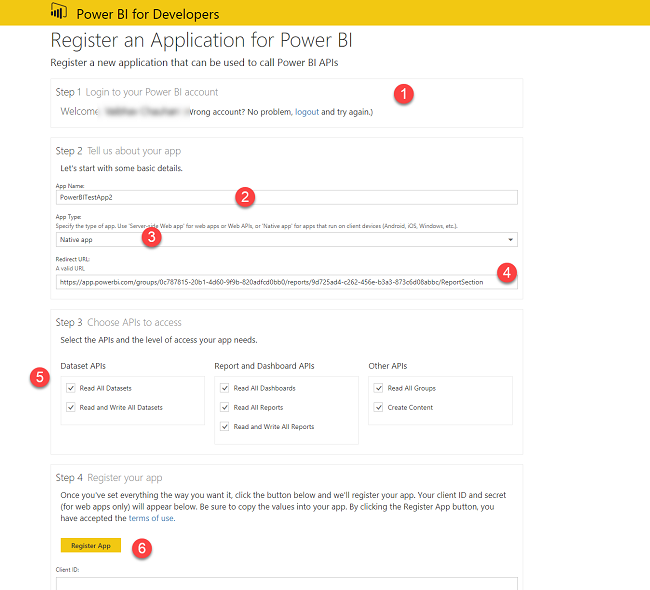Uncheck Read All Groups checkbox
The image size is (650, 590).
pos(379,388)
